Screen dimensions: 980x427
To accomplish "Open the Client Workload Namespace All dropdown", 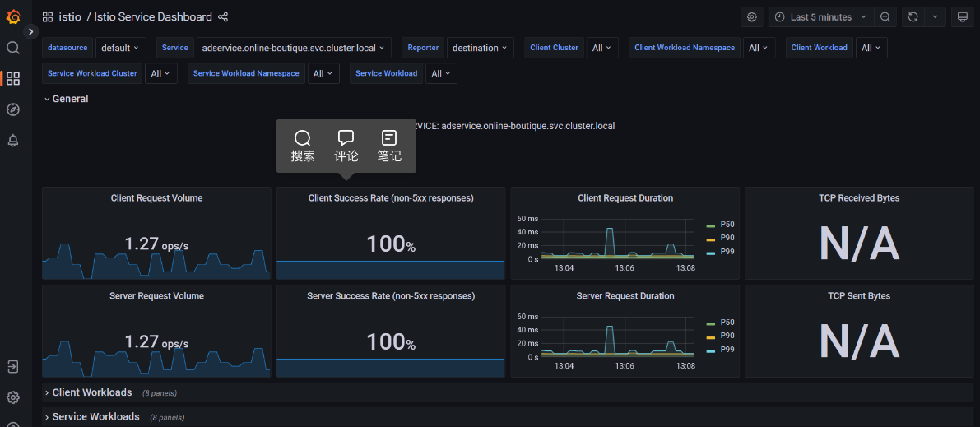I will (x=759, y=48).
